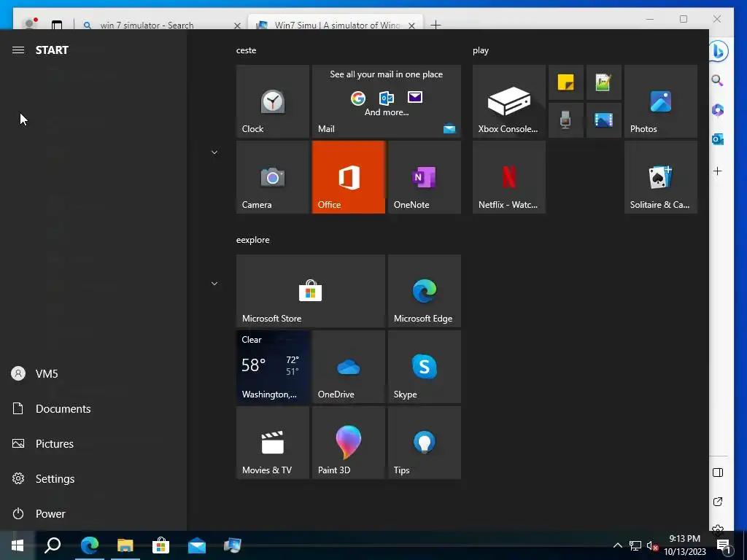This screenshot has width=747, height=560.
Task: Collapse the eexplore group chevron
Action: [214, 284]
